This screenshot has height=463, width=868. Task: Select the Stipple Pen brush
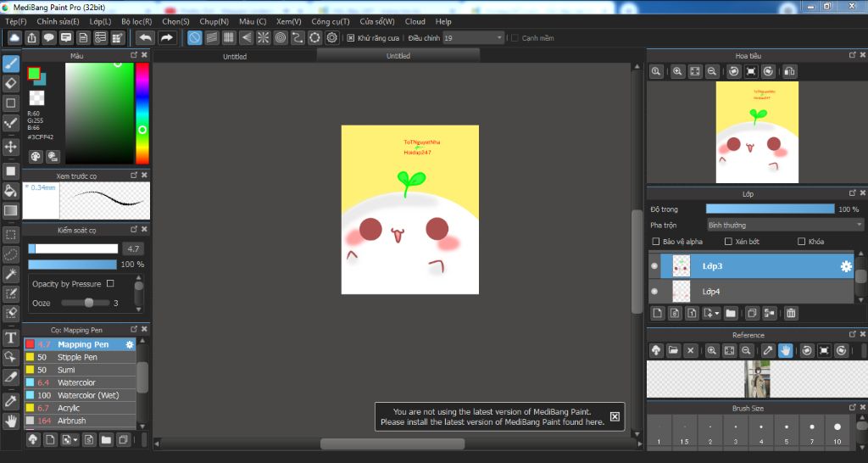coord(80,357)
